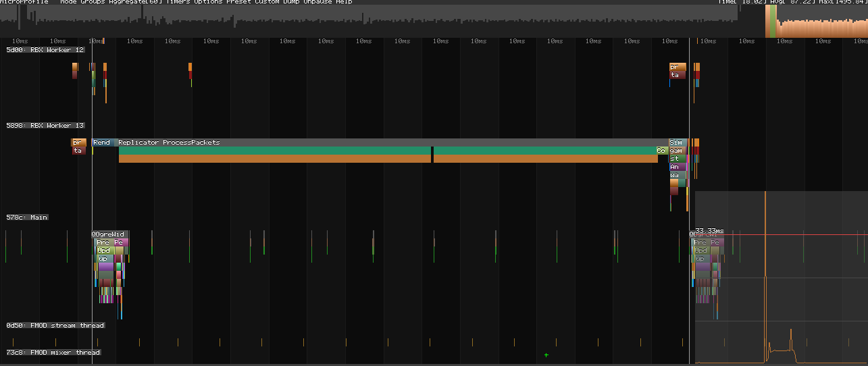Open the Custom menu

tap(267, 2)
